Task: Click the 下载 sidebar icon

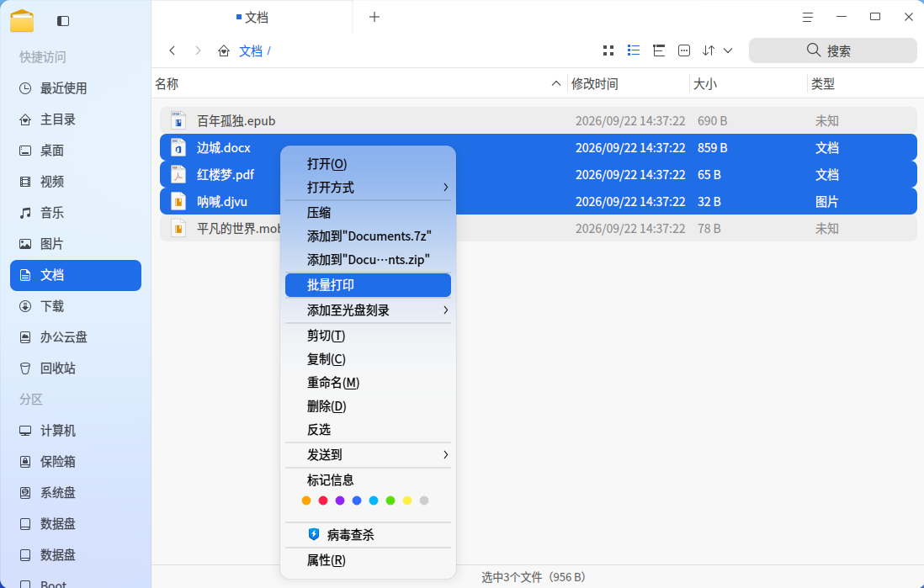Action: click(25, 306)
